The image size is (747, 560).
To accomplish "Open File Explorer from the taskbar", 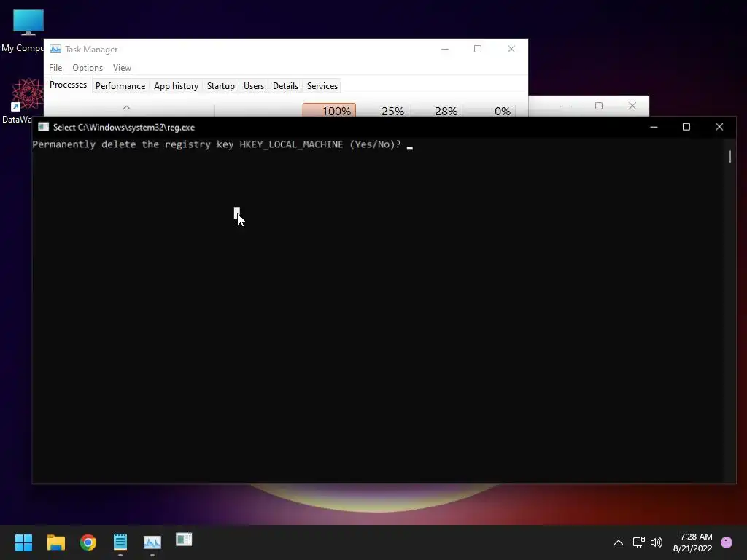I will (x=55, y=542).
